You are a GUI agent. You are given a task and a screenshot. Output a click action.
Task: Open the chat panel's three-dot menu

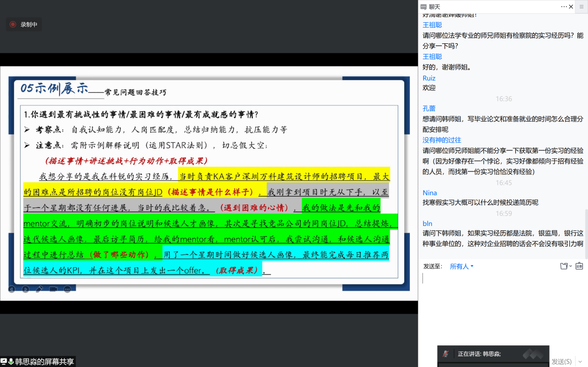[564, 7]
